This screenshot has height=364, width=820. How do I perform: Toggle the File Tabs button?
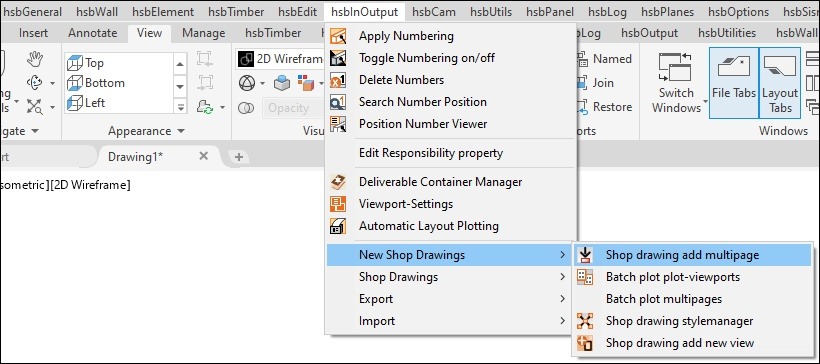click(x=734, y=83)
